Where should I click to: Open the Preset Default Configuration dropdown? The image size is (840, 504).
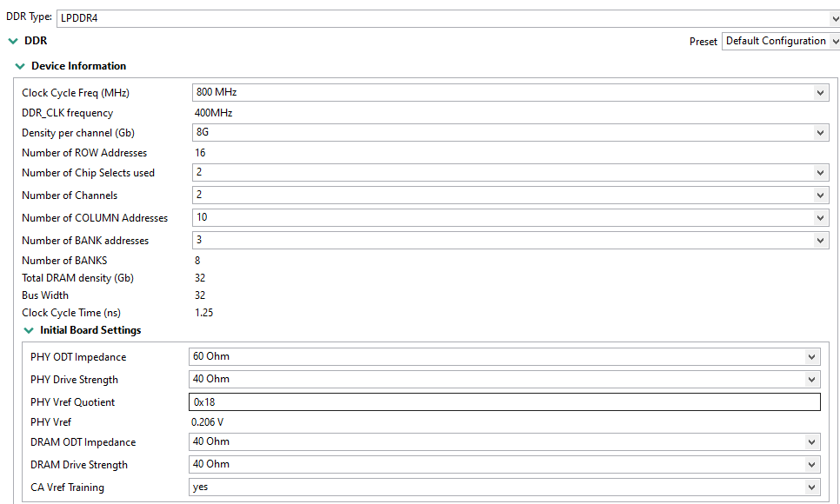point(780,41)
